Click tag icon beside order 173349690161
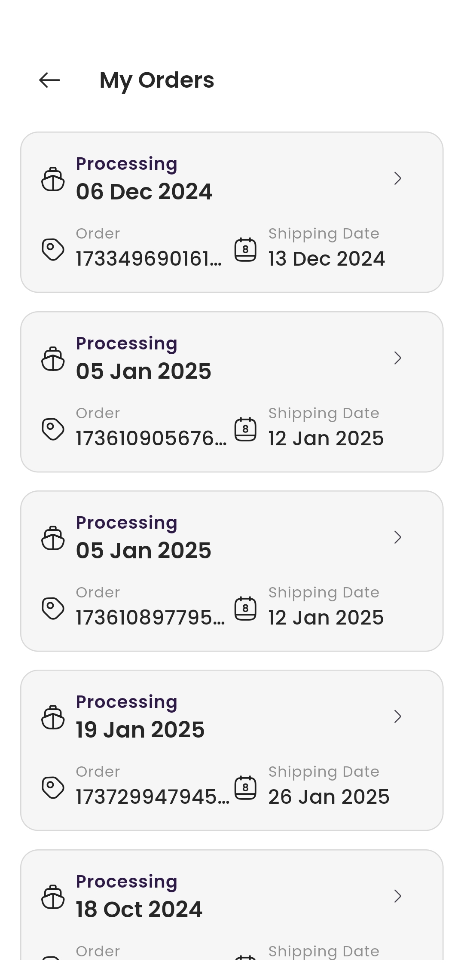Viewport: 464px width, 980px height. [x=53, y=249]
